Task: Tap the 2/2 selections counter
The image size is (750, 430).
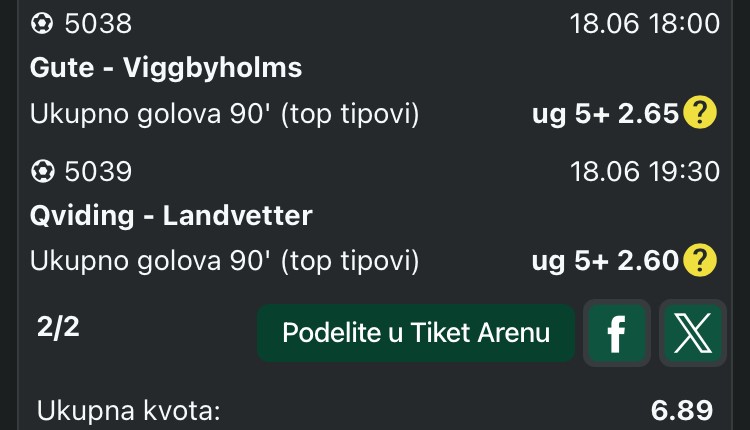Action: pyautogui.click(x=58, y=328)
